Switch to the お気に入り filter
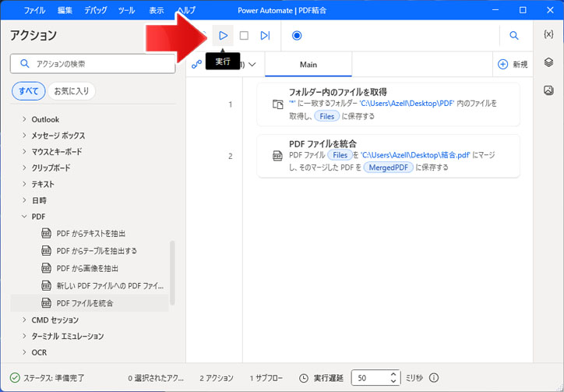Screen dimensions: 564x392 tap(71, 91)
